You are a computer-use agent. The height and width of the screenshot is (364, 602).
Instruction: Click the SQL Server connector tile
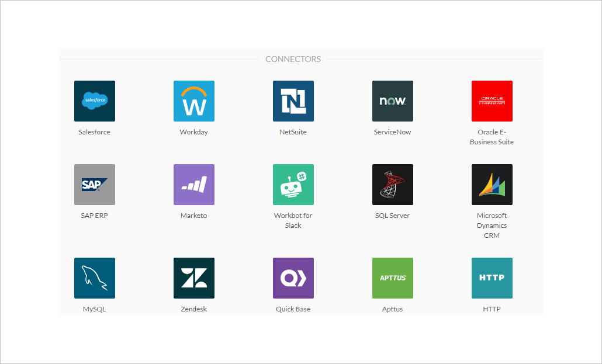click(x=392, y=185)
